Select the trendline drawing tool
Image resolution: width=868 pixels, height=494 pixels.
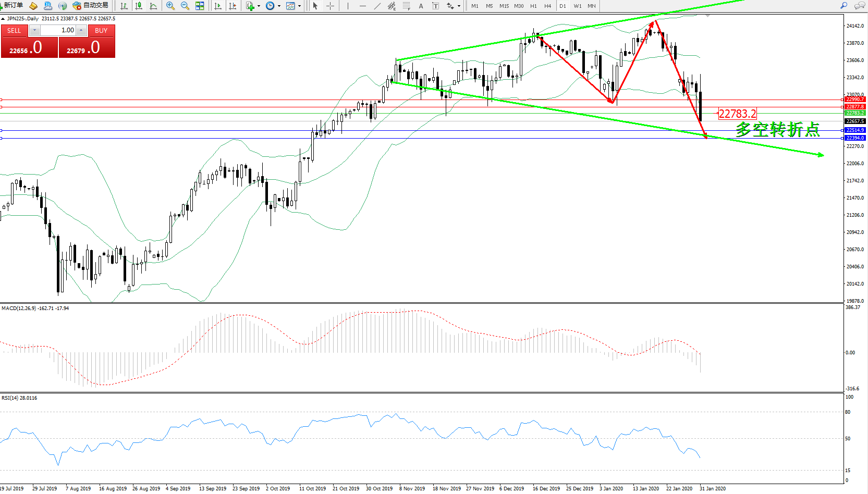[377, 6]
